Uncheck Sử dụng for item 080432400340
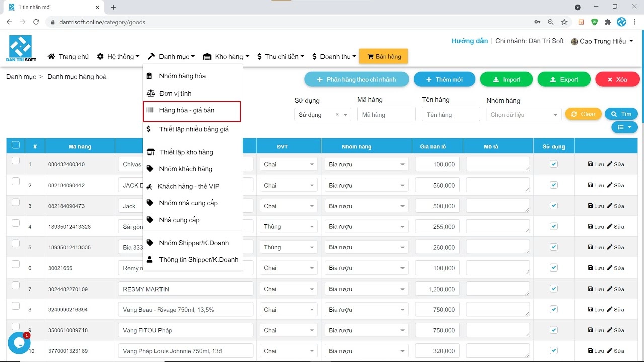Viewport: 644px width, 362px height. coord(554,164)
